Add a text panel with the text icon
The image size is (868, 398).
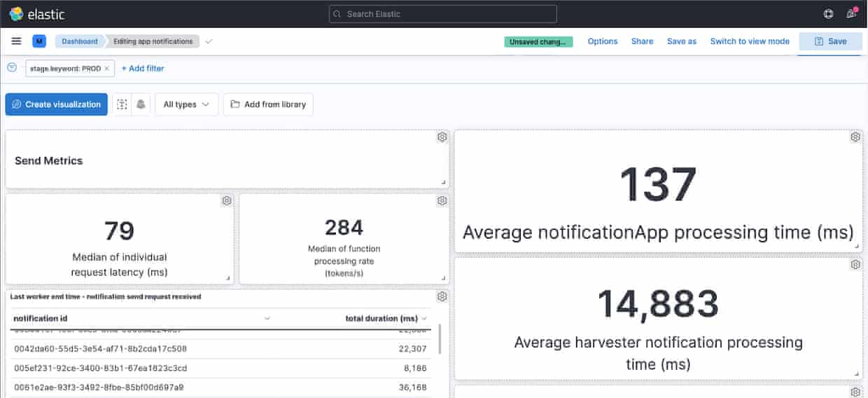(x=122, y=104)
